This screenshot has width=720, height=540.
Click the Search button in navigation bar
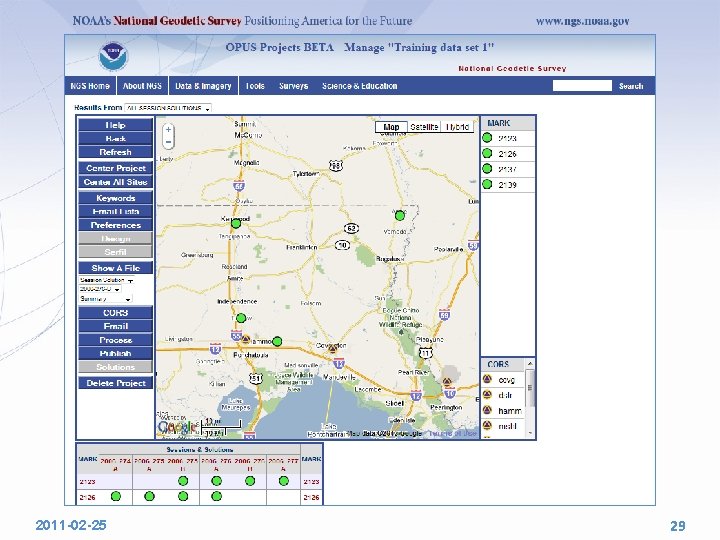(631, 86)
